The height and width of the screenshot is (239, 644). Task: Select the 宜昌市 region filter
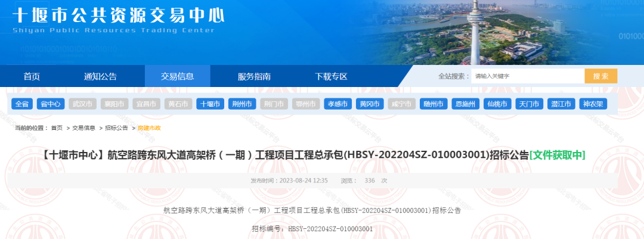pyautogui.click(x=146, y=104)
